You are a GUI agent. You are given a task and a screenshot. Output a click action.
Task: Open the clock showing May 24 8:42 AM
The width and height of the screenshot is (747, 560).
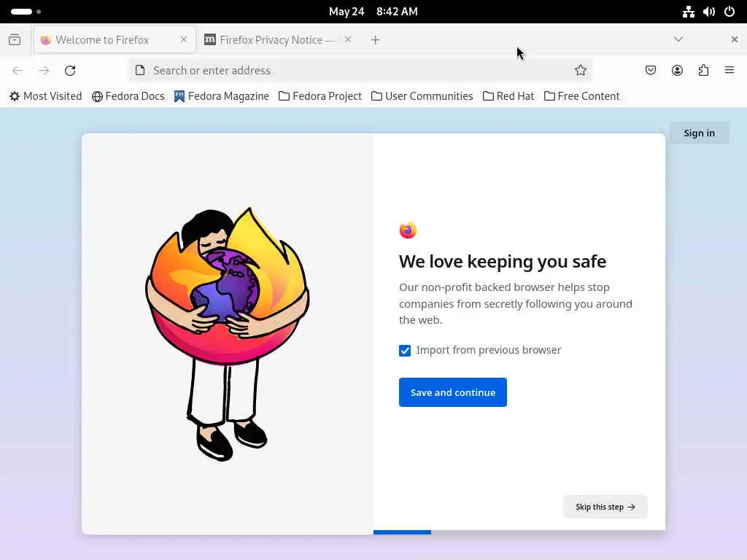[x=373, y=12]
